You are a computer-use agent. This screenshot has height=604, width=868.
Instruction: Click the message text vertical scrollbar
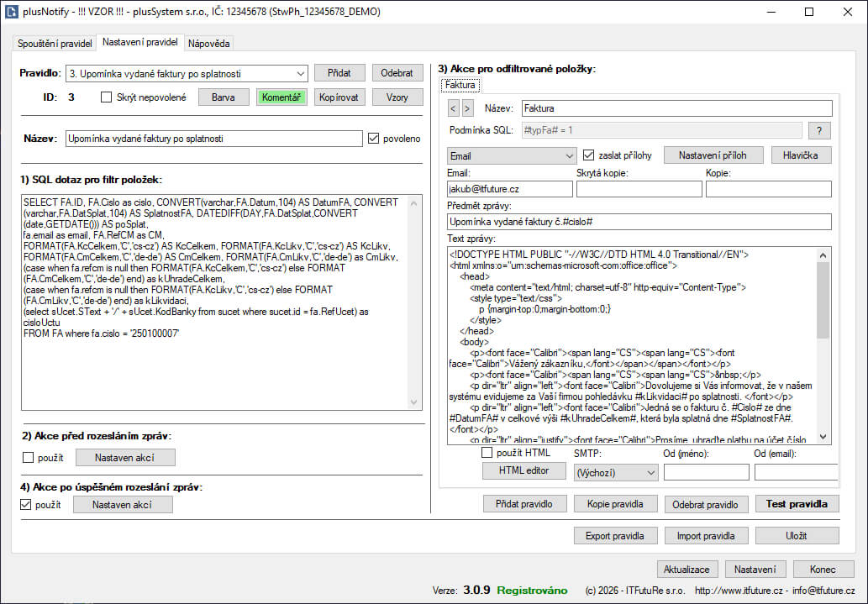coord(823,344)
